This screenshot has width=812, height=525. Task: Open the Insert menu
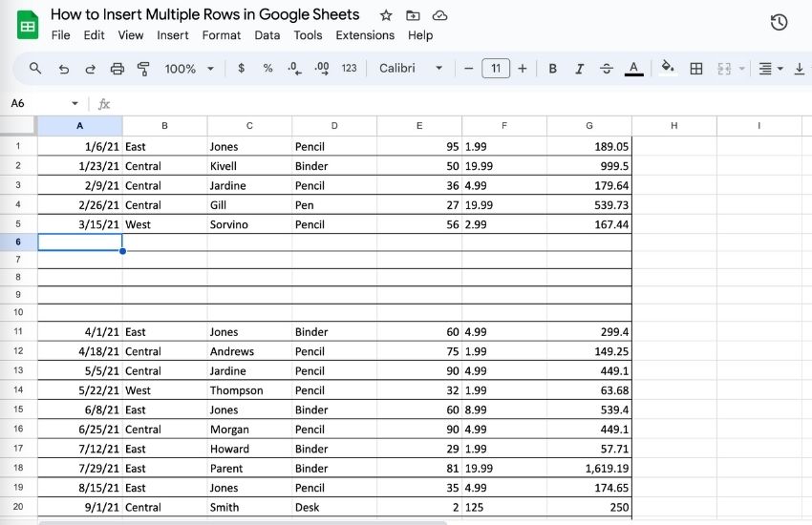pyautogui.click(x=173, y=35)
